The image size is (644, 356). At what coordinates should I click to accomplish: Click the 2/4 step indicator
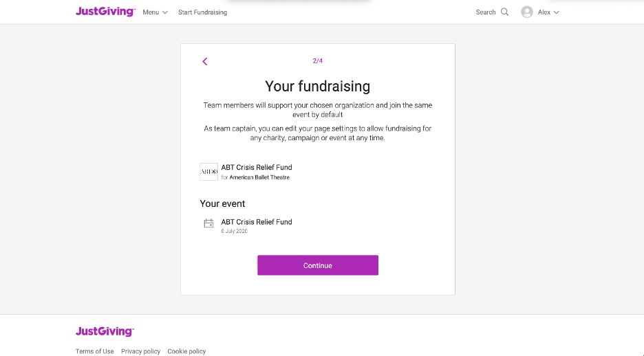point(317,60)
